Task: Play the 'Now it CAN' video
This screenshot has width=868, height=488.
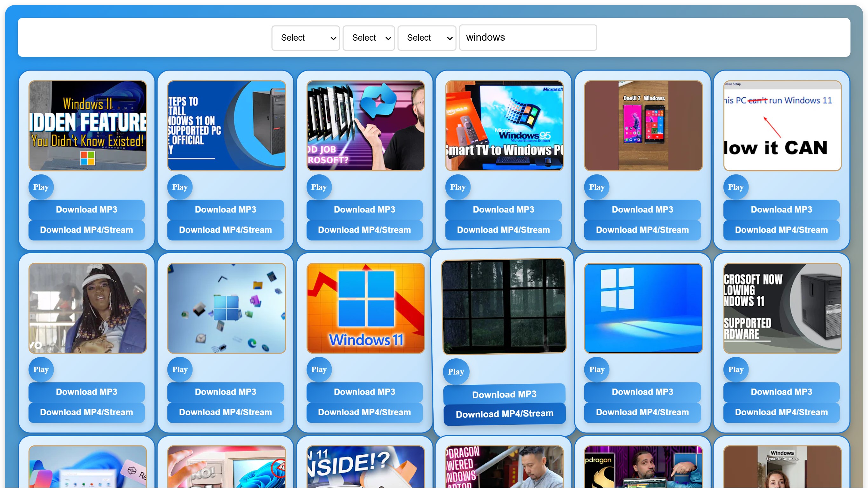Action: pyautogui.click(x=736, y=187)
